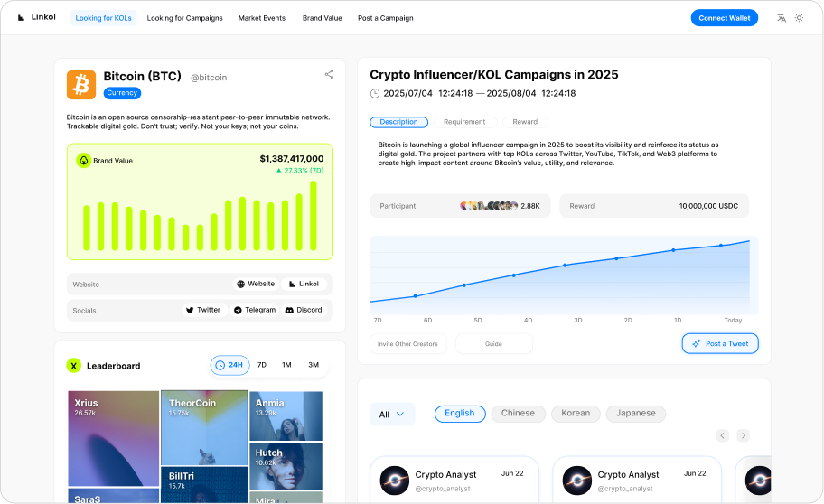Click first Crypto Analyst avatar

point(395,481)
